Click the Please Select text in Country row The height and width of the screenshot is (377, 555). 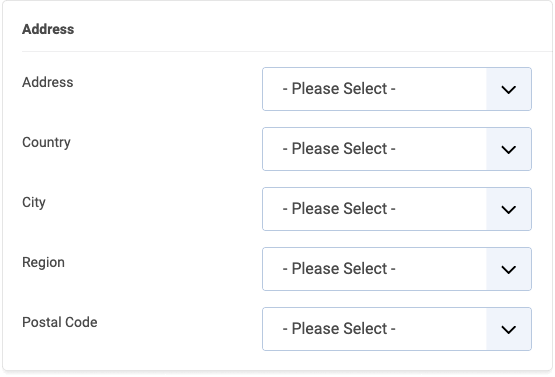point(339,149)
